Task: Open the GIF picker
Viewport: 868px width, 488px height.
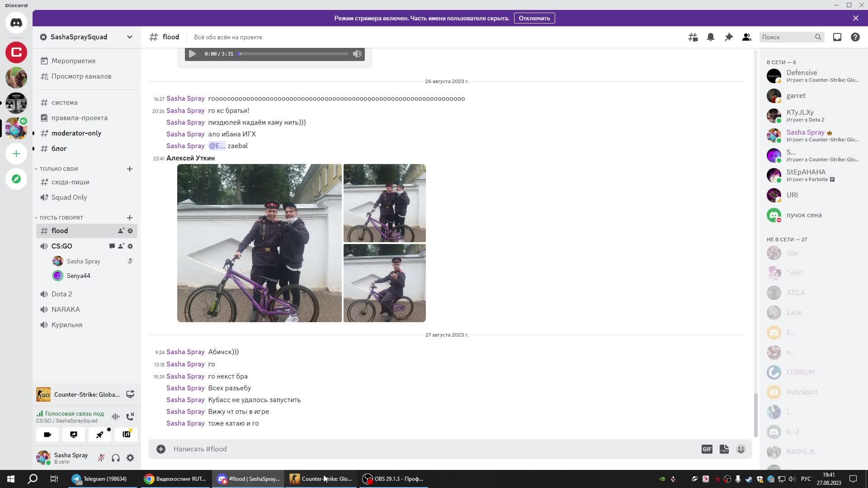Action: (707, 449)
